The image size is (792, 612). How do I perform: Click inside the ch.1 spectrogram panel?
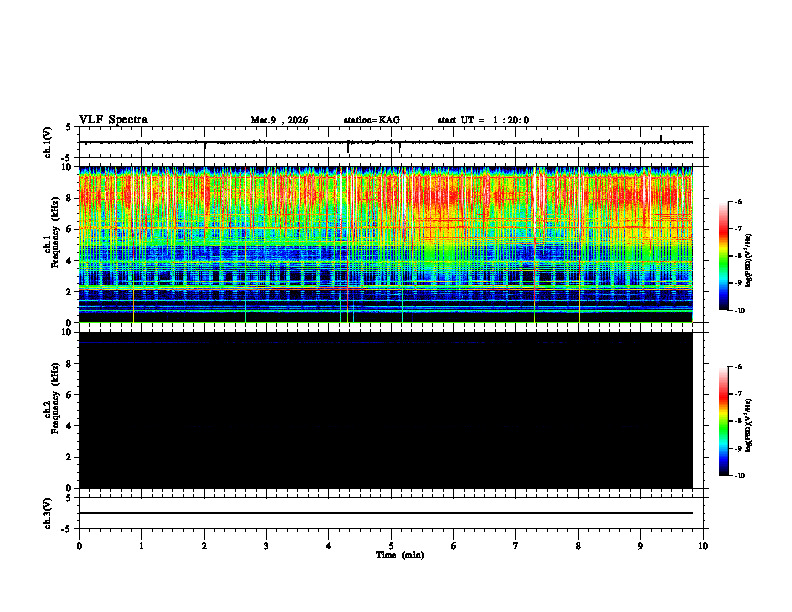385,244
